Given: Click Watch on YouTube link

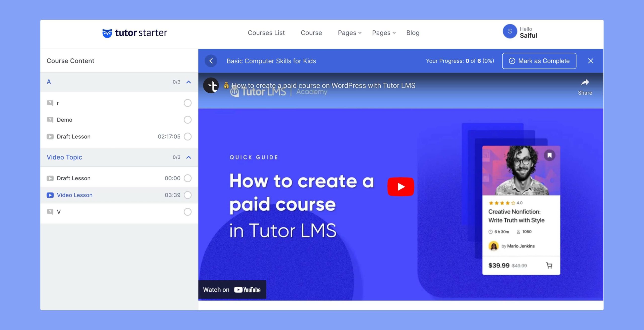Looking at the screenshot, I should [232, 289].
